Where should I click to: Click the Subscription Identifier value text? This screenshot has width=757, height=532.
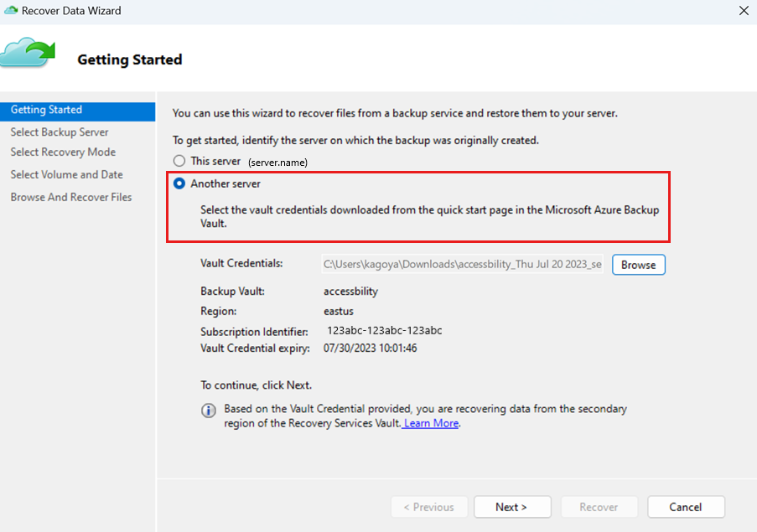click(384, 330)
